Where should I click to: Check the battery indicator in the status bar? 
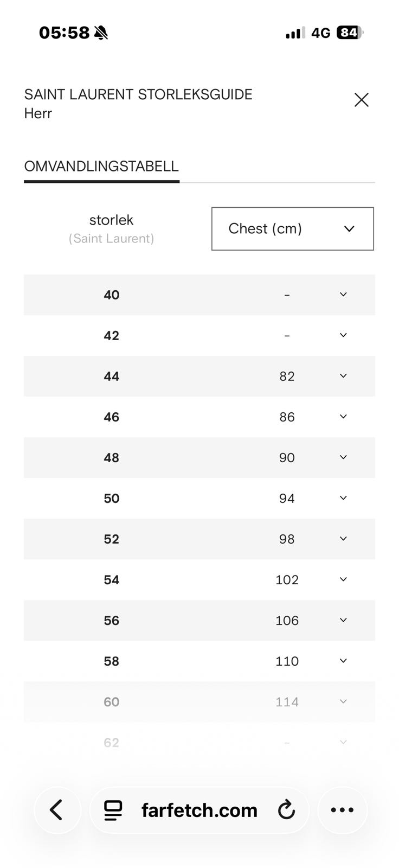350,33
